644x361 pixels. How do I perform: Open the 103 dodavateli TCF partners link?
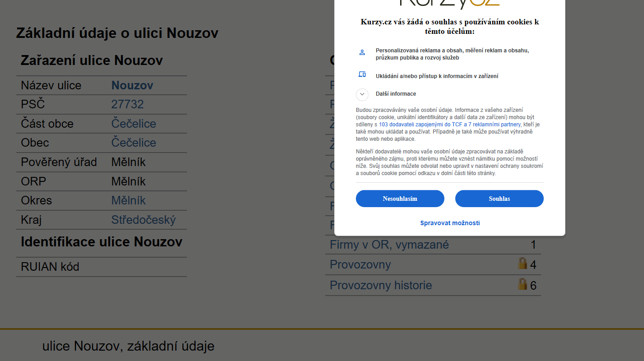(449, 125)
